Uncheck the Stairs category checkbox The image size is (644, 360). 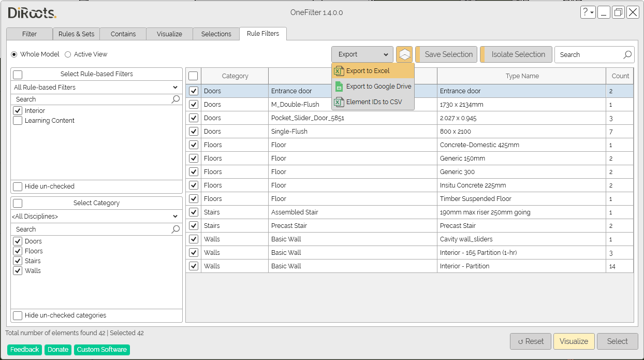[x=17, y=261]
